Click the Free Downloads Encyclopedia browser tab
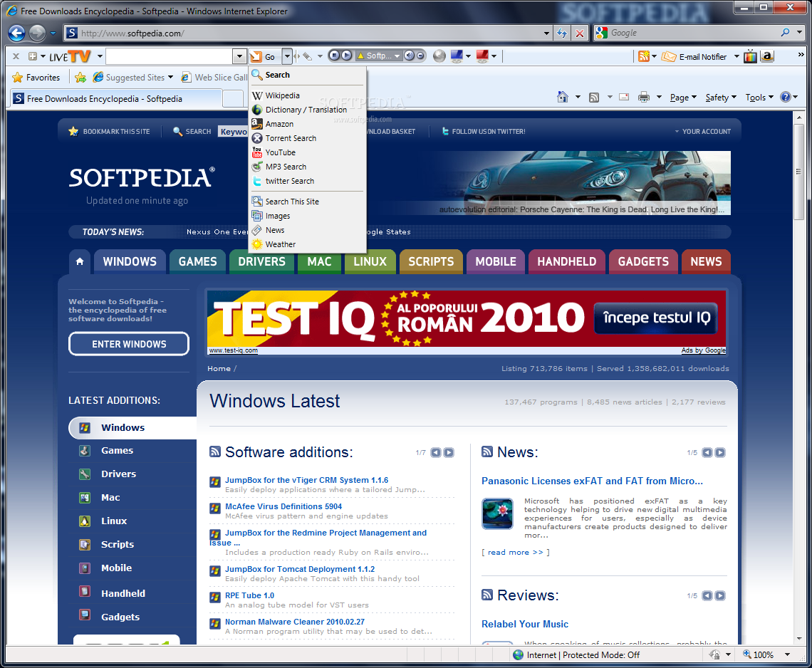812x668 pixels. click(x=117, y=98)
